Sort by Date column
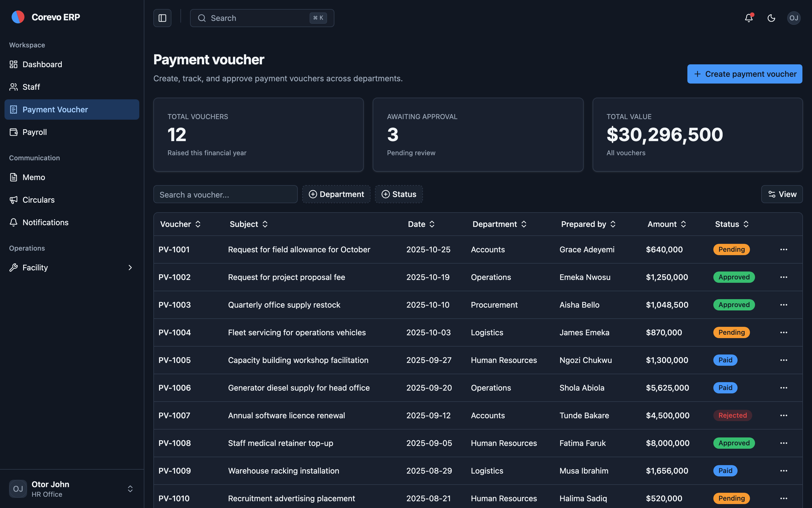The width and height of the screenshot is (812, 508). pos(422,224)
